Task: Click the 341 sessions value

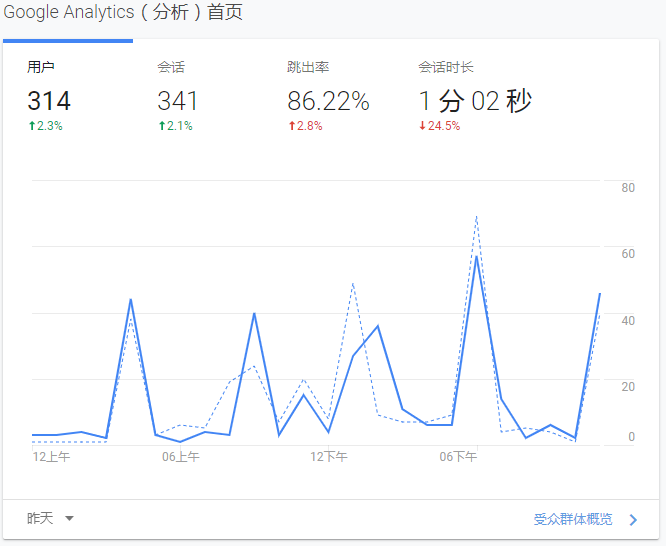Action: point(178,101)
